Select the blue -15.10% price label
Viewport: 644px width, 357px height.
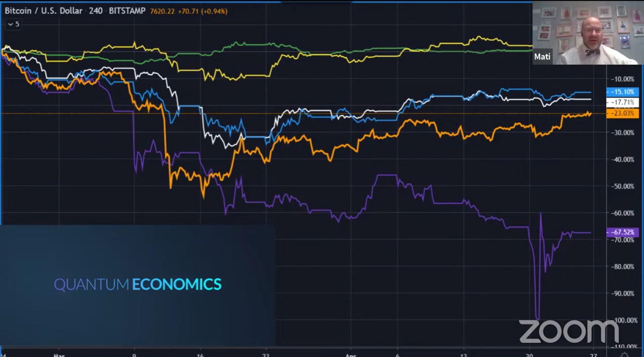(x=622, y=92)
